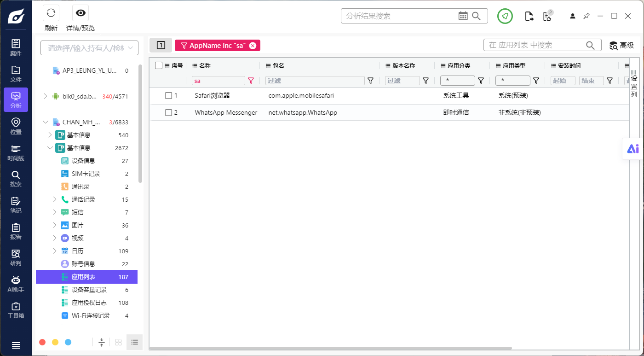The height and width of the screenshot is (356, 644).
Task: Click the red dot color tag
Action: (x=42, y=342)
